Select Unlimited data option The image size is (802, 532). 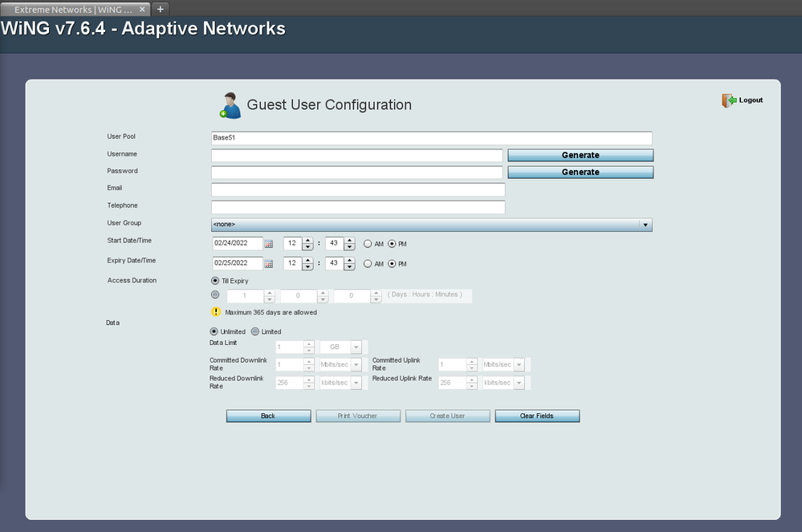tap(214, 331)
